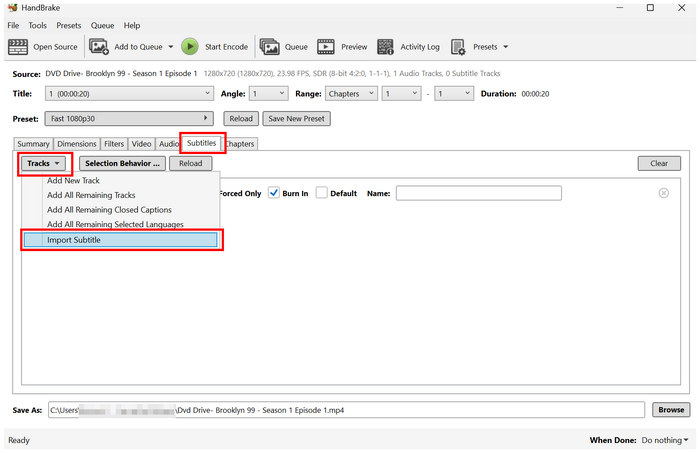
Task: Open the Activity Log icon
Action: [385, 46]
